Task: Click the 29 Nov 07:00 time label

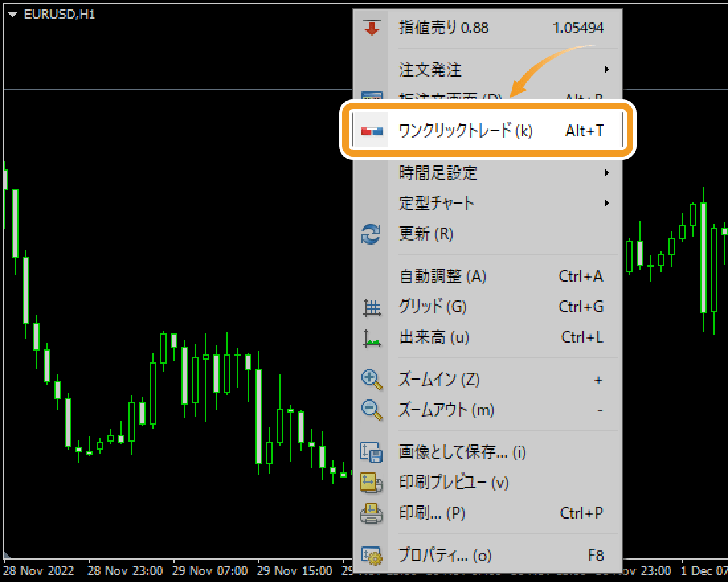Action: tap(210, 570)
